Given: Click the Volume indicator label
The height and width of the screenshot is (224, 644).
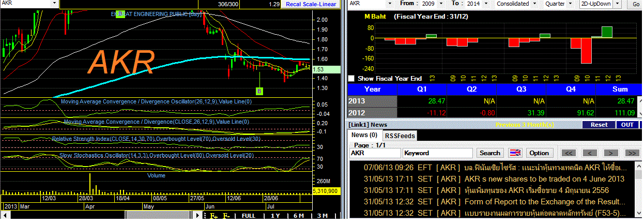Looking at the screenshot, I should 156,175.
